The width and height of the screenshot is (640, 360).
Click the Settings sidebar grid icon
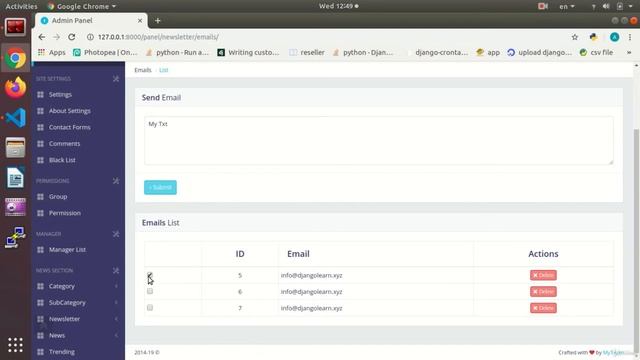tap(40, 94)
